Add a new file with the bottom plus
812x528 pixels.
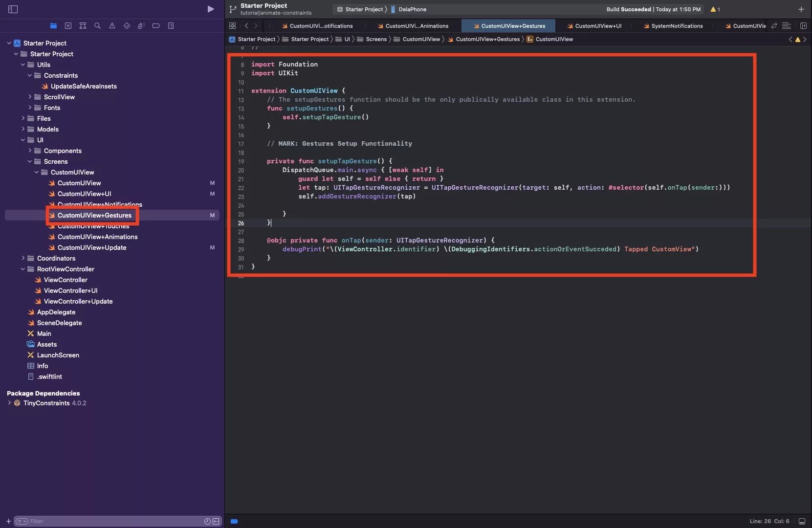8,521
